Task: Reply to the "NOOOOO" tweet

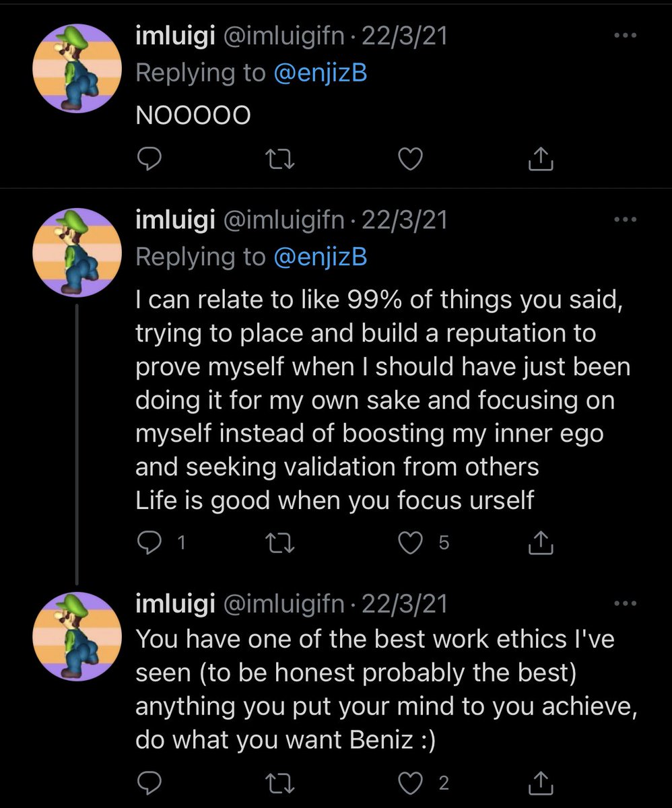Action: click(147, 159)
